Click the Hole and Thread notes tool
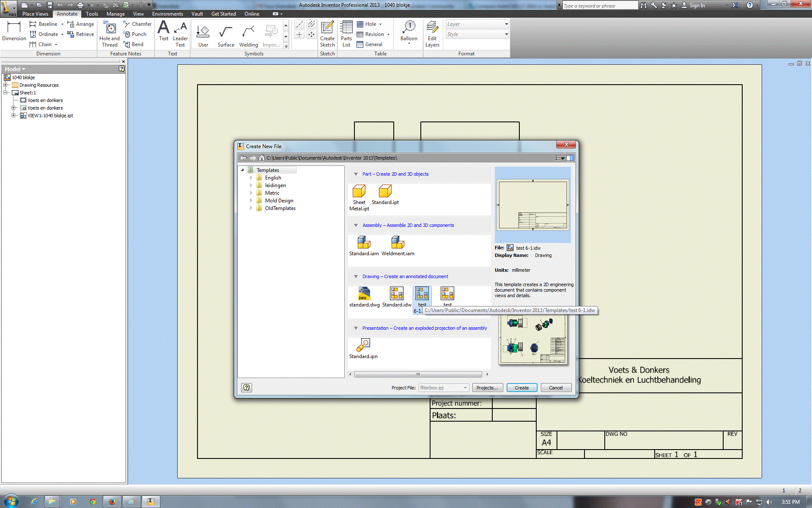The height and width of the screenshot is (508, 812). point(110,34)
